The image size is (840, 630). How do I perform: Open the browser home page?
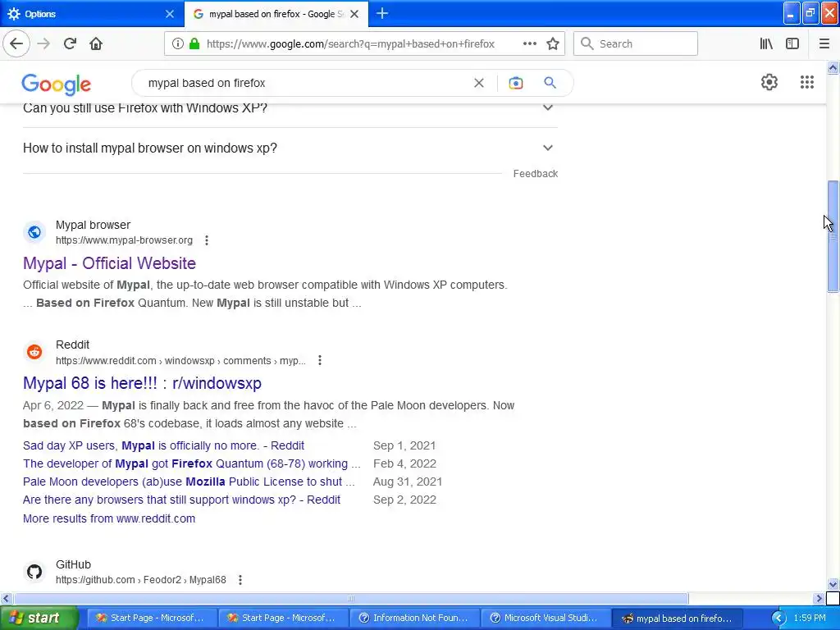click(x=96, y=43)
